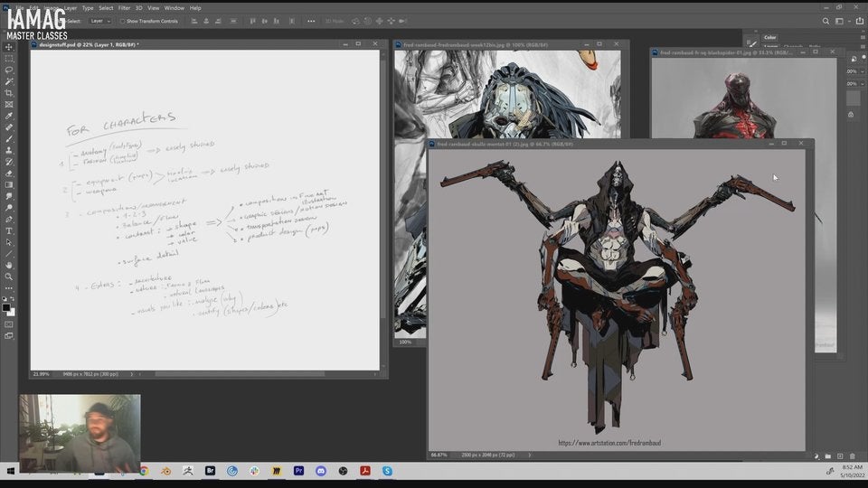Screen dimensions: 868x488
Task: Open Edit Toolbar three-dots menu
Action: [9, 288]
